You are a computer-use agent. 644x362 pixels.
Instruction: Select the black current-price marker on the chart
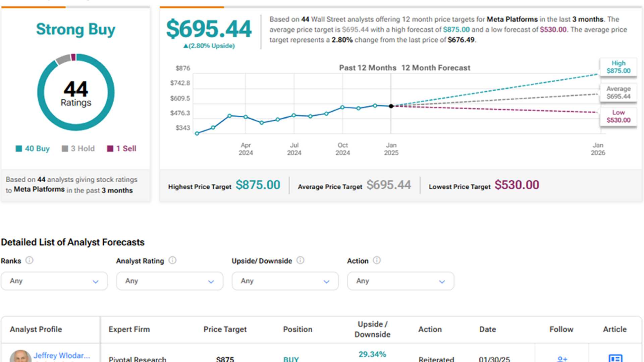click(391, 106)
